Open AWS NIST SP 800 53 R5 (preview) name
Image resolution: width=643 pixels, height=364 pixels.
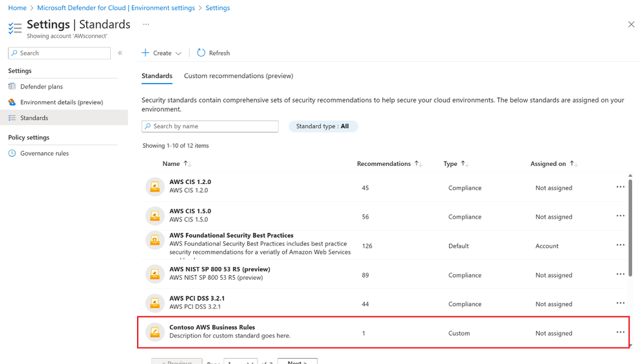[x=219, y=269]
